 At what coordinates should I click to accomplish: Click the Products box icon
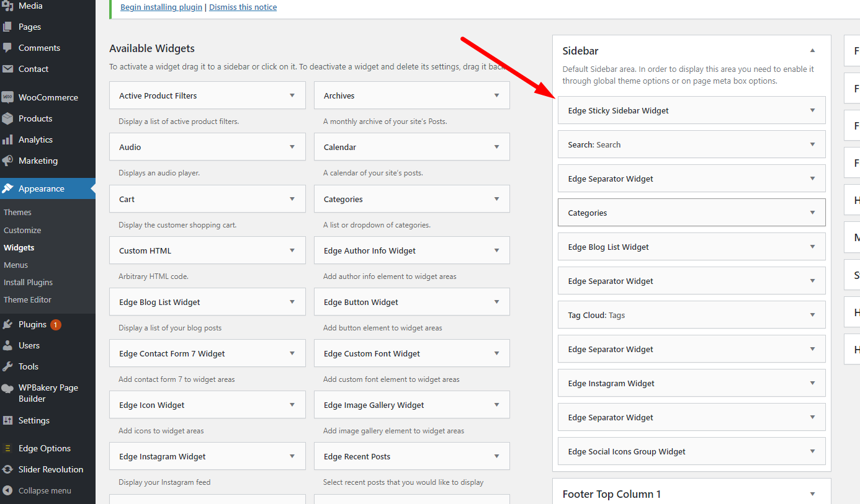pyautogui.click(x=7, y=118)
